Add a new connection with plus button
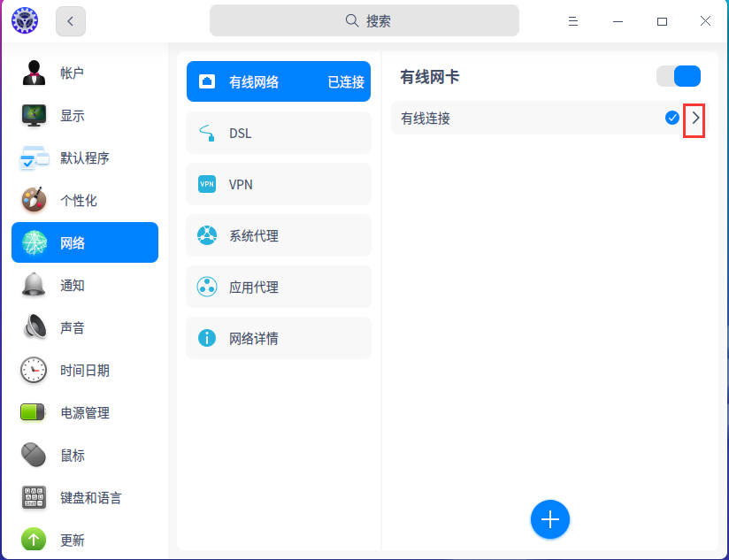The width and height of the screenshot is (729, 560). point(550,519)
